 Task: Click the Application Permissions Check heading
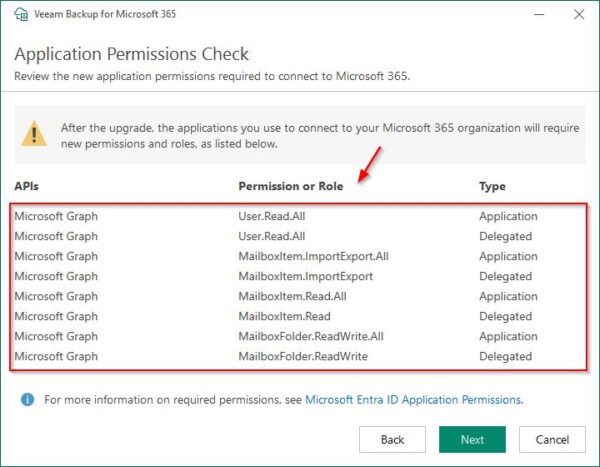[132, 54]
